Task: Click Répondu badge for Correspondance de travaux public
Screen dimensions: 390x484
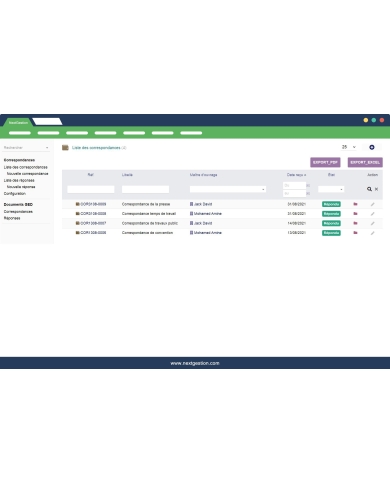Action: (x=331, y=223)
